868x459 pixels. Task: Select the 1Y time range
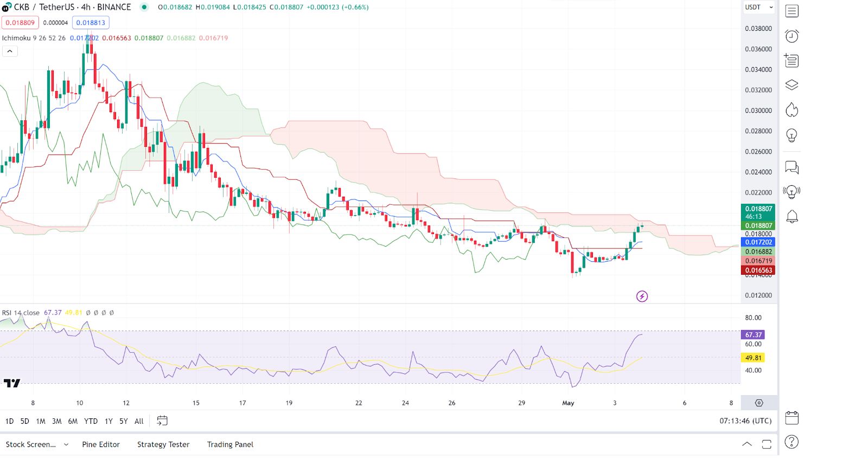[x=108, y=421]
